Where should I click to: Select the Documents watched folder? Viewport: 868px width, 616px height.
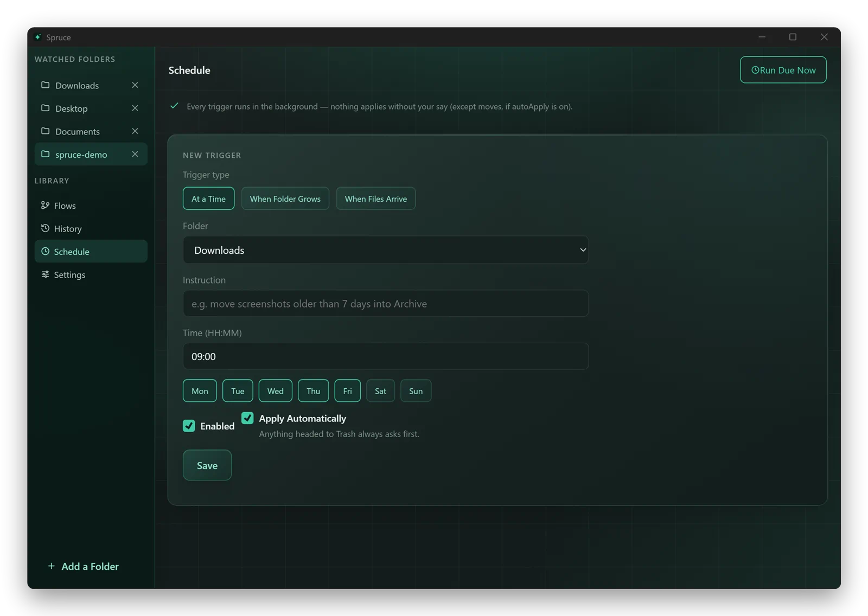[91, 131]
